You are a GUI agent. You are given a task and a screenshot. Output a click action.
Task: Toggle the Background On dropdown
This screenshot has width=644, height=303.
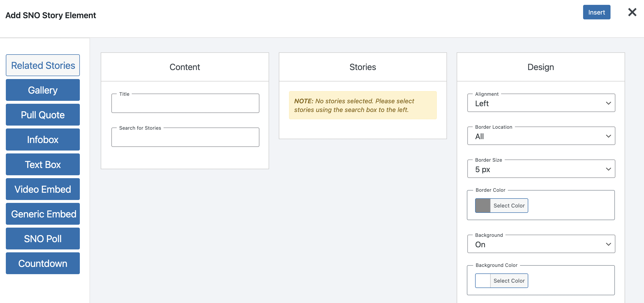point(541,244)
